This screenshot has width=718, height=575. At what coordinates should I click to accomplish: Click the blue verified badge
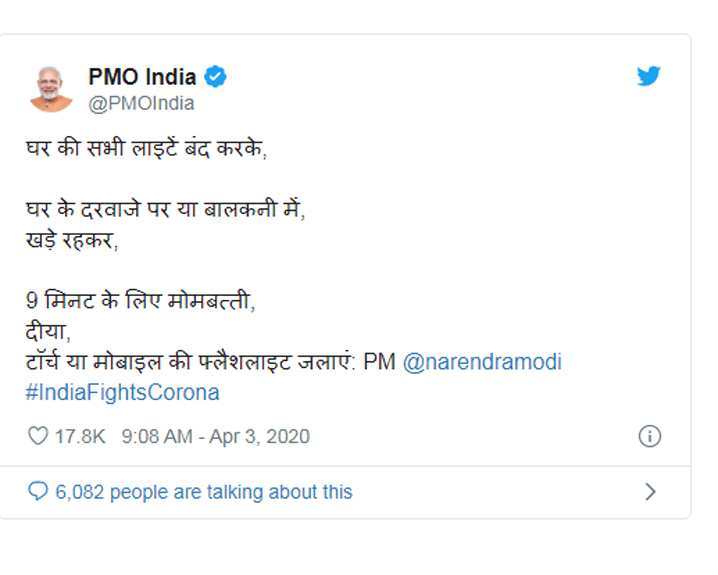(215, 76)
